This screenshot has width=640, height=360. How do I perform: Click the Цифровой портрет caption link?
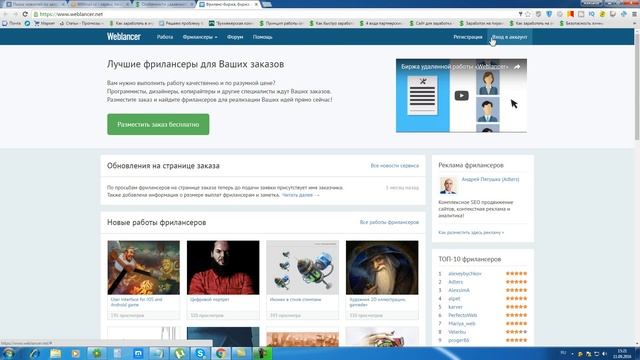tap(210, 299)
